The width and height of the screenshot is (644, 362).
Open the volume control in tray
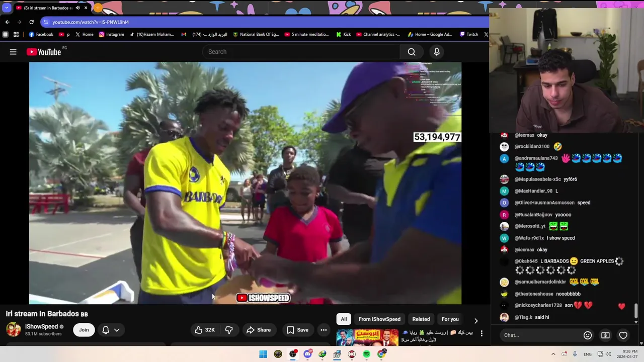tap(608, 354)
